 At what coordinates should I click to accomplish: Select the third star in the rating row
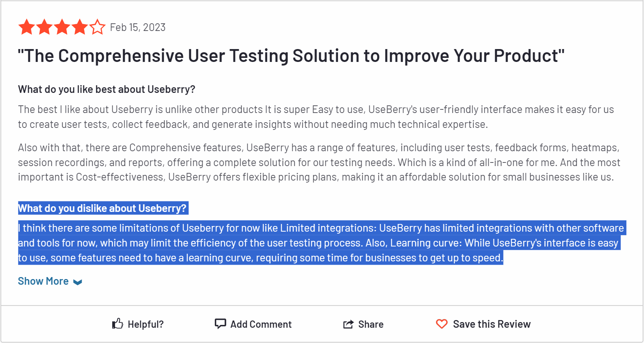click(61, 27)
